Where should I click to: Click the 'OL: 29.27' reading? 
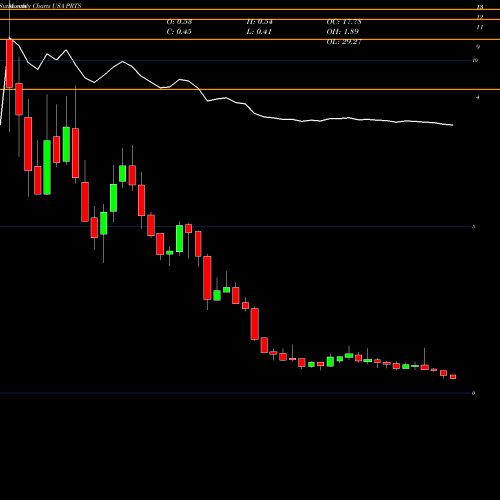tap(344, 42)
